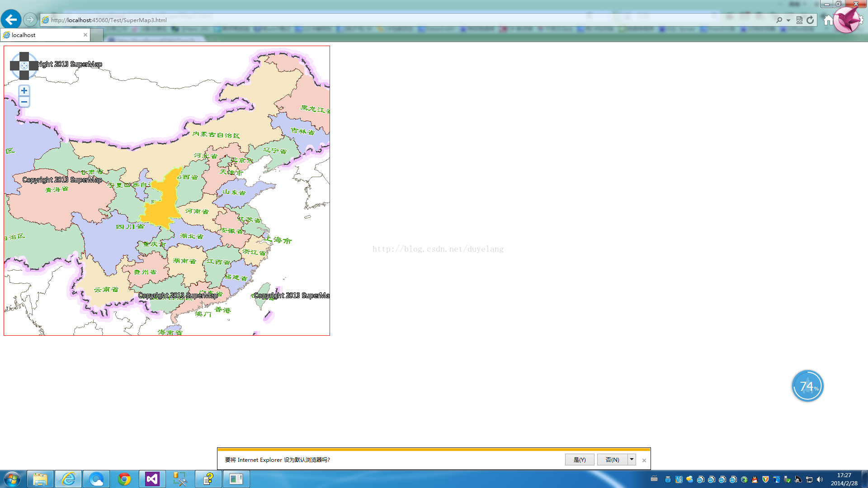Image resolution: width=868 pixels, height=488 pixels.
Task: Expand the dropdown next to 否(N)
Action: point(632,460)
